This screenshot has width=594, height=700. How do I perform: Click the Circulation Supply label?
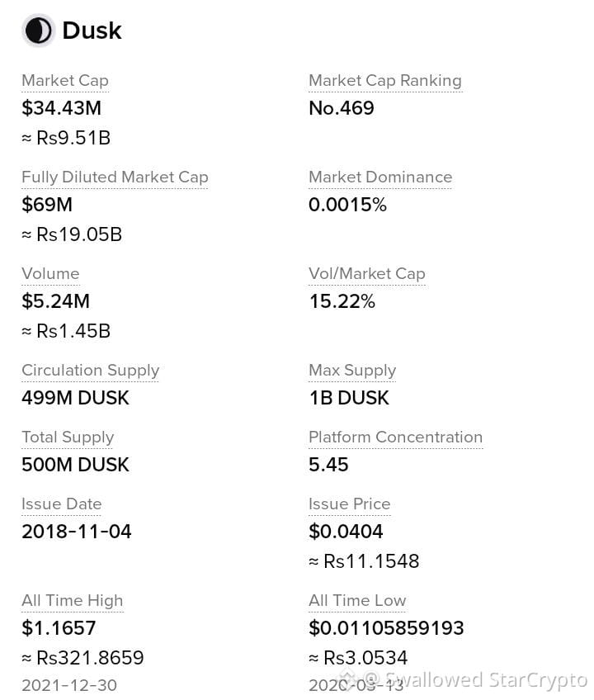pos(90,371)
